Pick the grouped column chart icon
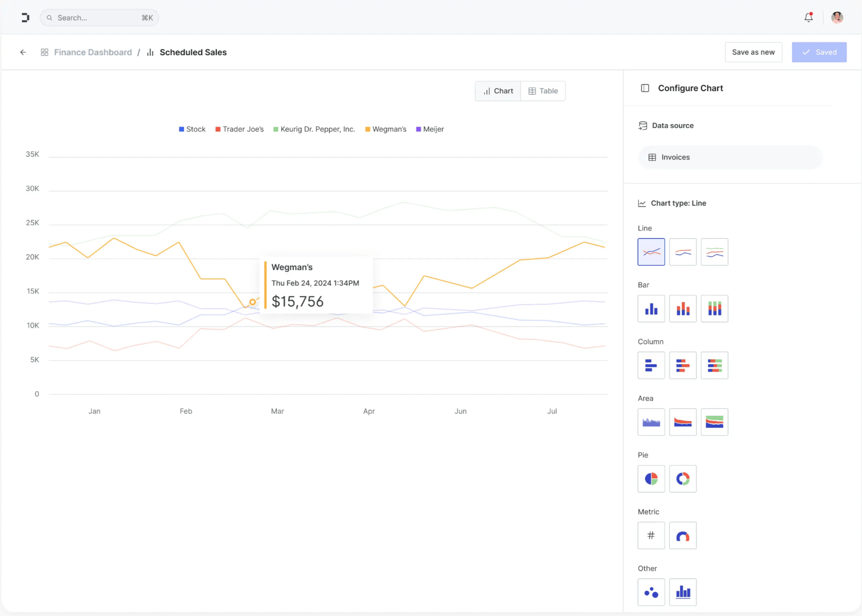The image size is (862, 616). pyautogui.click(x=683, y=366)
